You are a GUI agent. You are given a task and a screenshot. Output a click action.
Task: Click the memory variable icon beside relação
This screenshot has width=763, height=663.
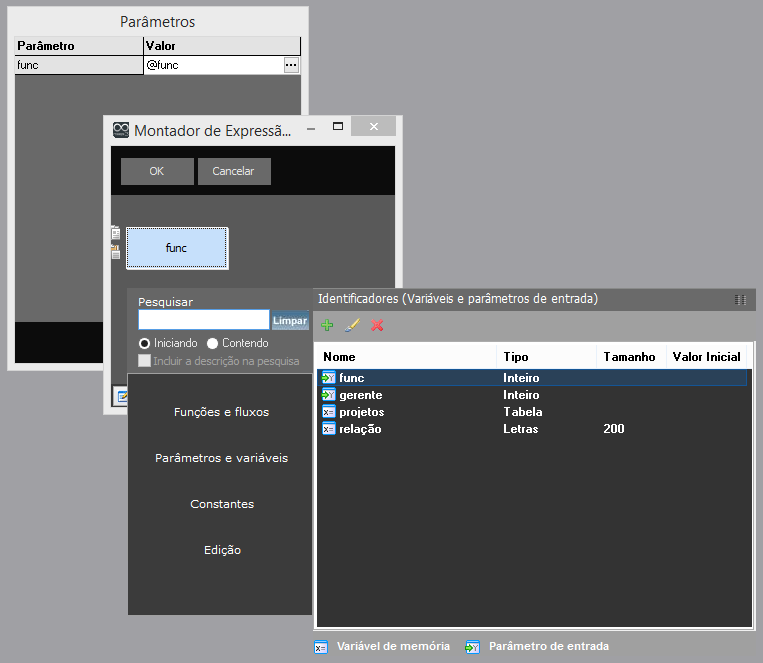pos(329,429)
